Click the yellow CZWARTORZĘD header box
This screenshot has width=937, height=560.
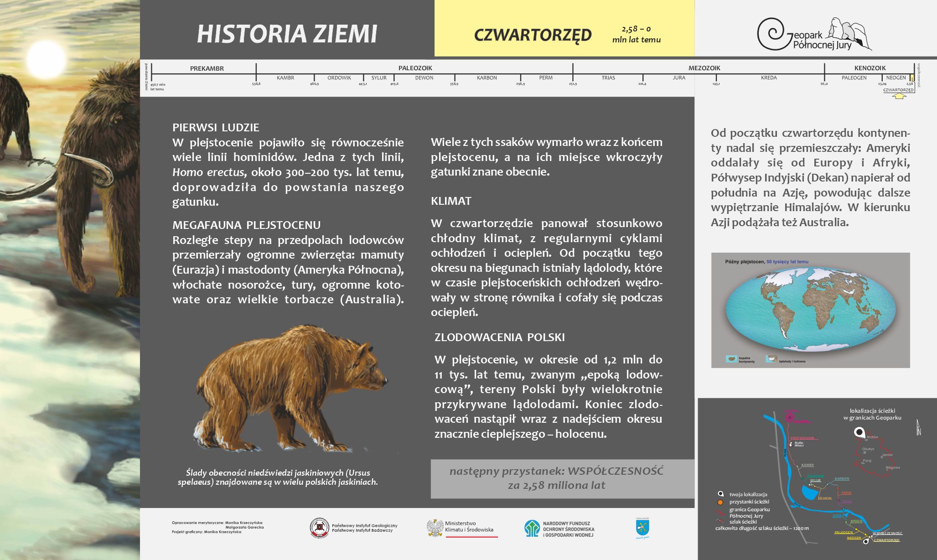[x=564, y=28]
